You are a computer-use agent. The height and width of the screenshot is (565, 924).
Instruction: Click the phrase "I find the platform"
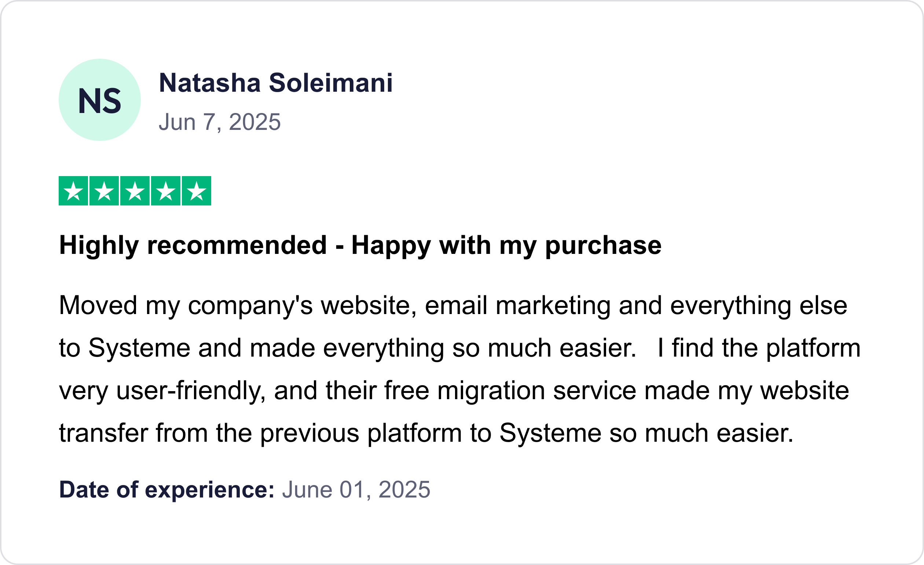pos(759,348)
